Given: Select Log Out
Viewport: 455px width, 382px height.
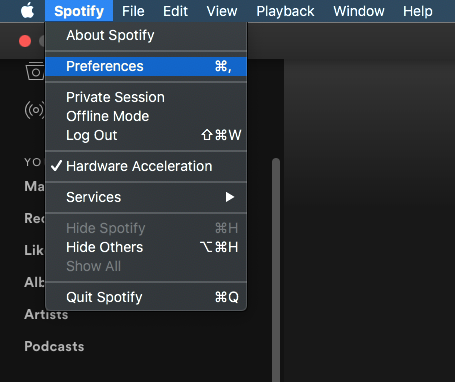Looking at the screenshot, I should pos(146,135).
